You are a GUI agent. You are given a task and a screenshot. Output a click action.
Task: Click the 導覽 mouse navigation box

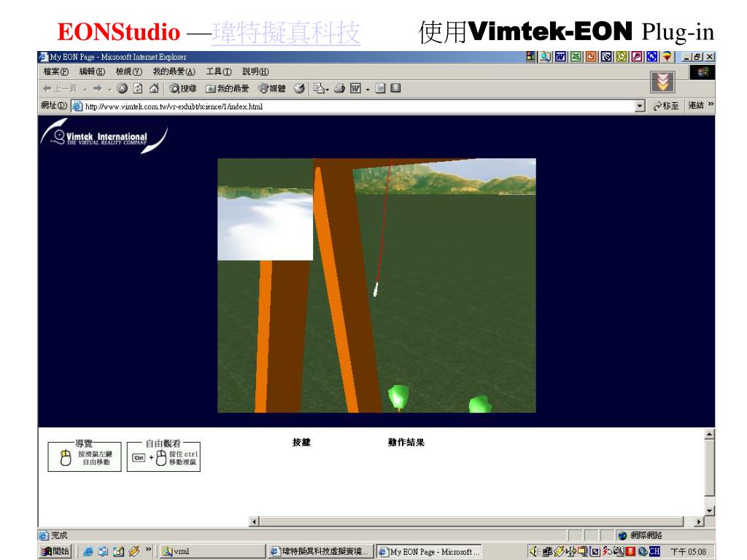pos(85,456)
